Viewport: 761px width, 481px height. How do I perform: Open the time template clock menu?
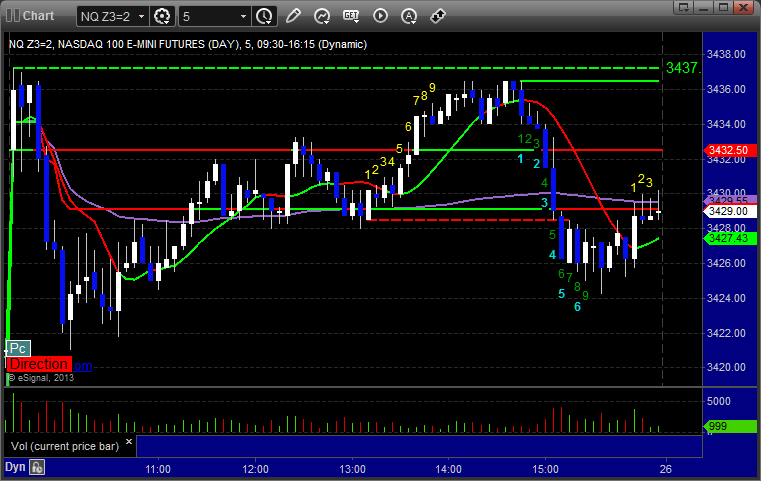point(265,16)
